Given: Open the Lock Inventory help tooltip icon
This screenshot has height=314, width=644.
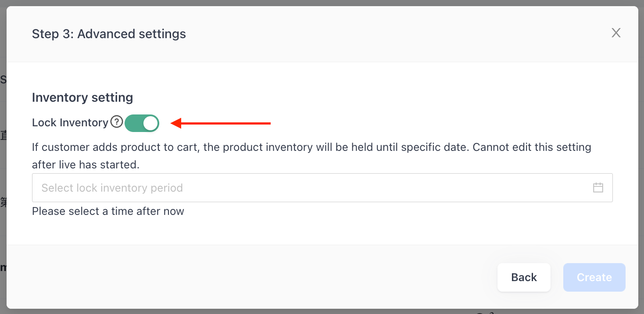Looking at the screenshot, I should click(116, 122).
